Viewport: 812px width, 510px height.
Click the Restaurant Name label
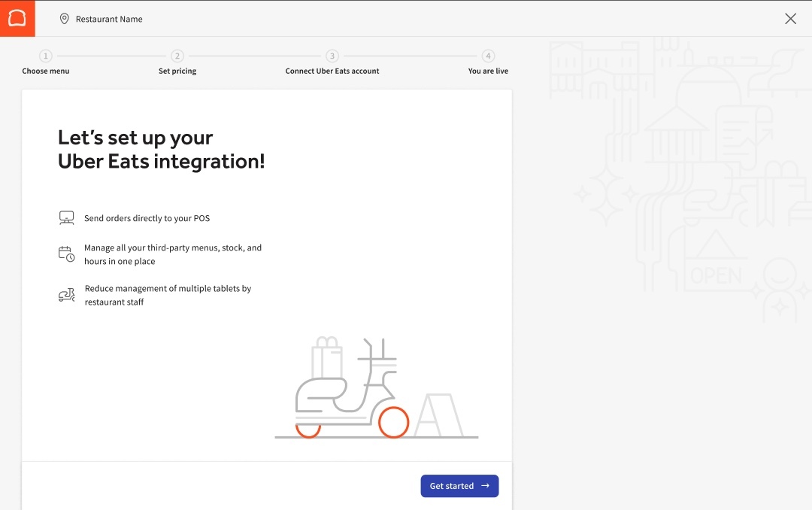(108, 19)
